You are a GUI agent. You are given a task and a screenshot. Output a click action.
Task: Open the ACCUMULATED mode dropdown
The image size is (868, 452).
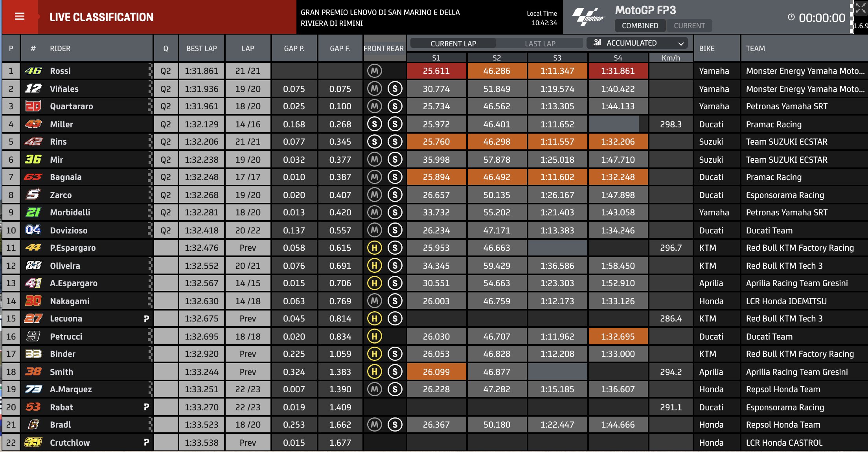pyautogui.click(x=637, y=43)
